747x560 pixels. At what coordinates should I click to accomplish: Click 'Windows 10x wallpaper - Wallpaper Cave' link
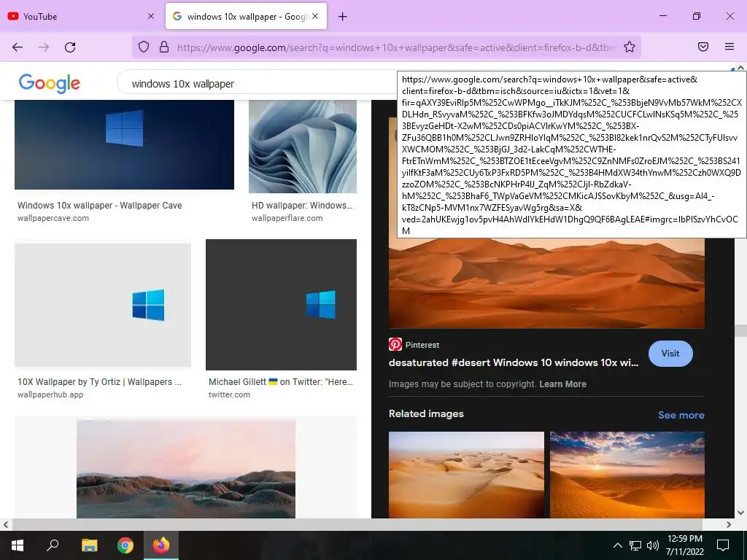(99, 205)
